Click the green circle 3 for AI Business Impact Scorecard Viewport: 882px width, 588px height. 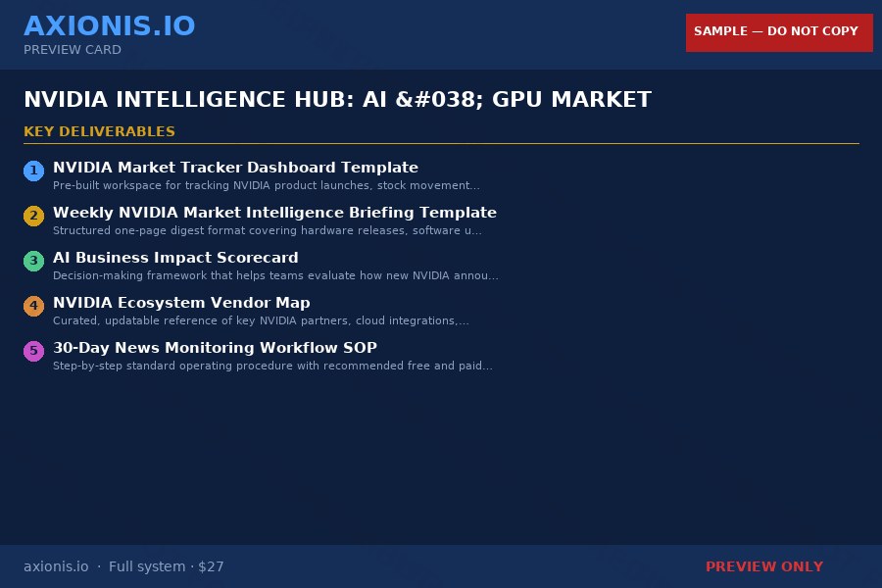(x=33, y=261)
